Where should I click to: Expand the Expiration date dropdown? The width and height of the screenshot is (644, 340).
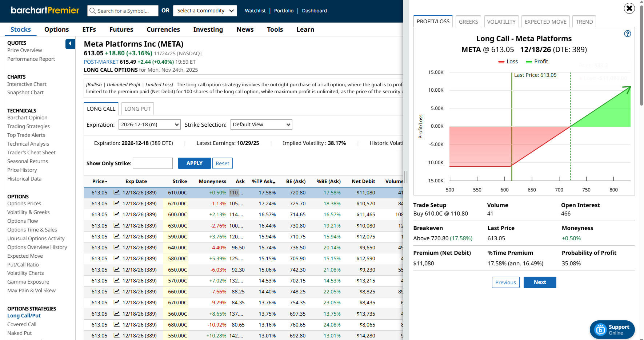[149, 125]
